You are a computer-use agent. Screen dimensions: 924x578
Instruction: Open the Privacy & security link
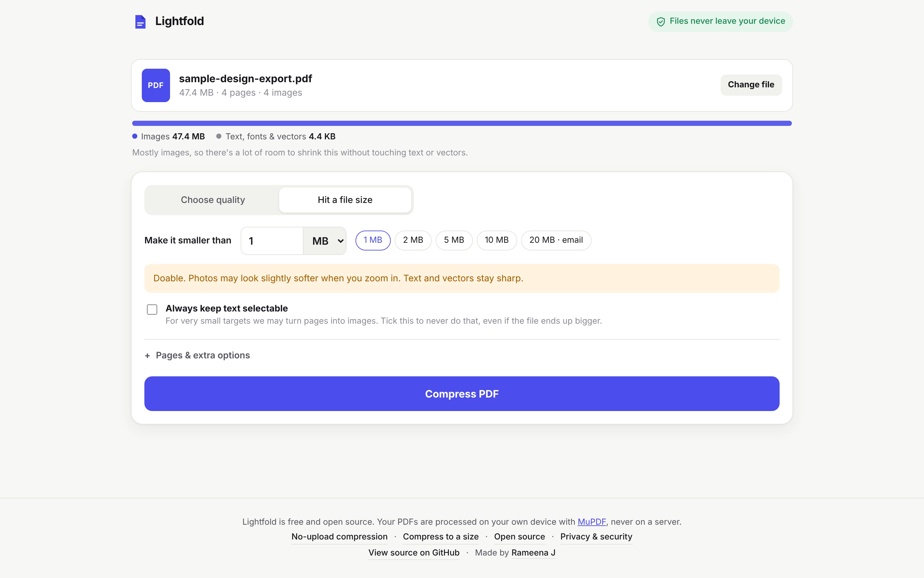point(596,537)
